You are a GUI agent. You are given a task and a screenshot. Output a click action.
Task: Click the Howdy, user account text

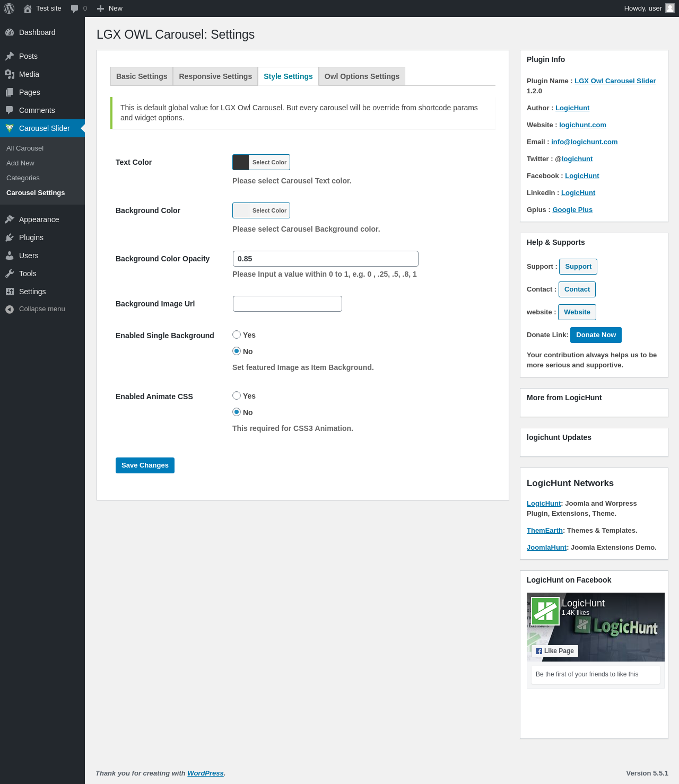click(x=643, y=8)
